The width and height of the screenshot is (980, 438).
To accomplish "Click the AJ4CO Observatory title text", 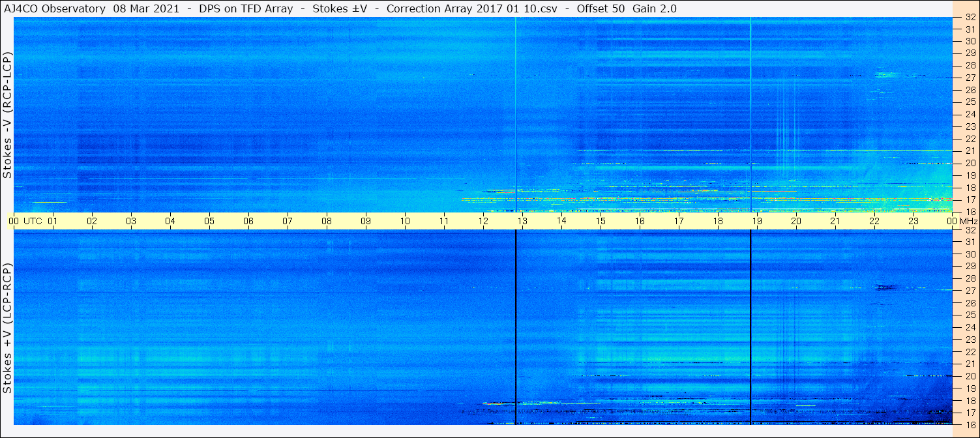I will click(x=55, y=8).
